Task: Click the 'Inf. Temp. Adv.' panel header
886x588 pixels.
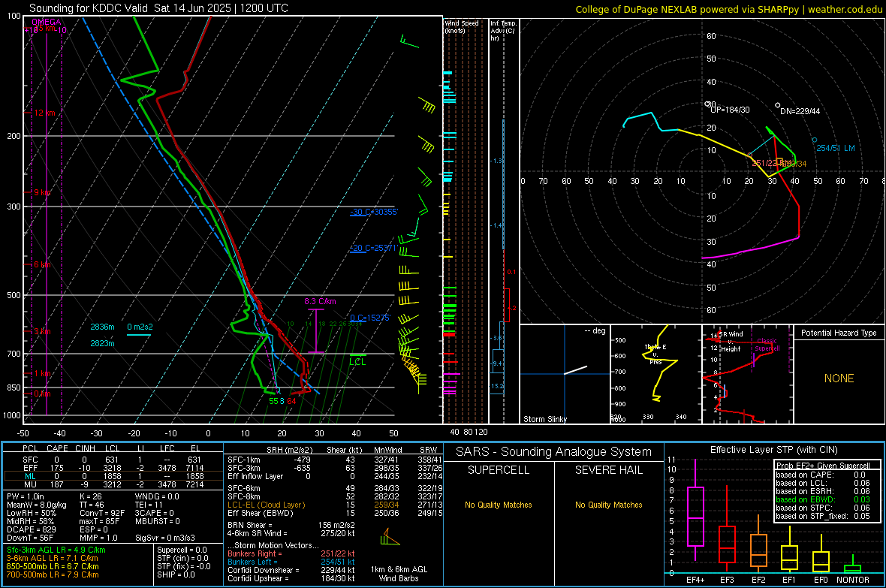Action: [x=503, y=31]
